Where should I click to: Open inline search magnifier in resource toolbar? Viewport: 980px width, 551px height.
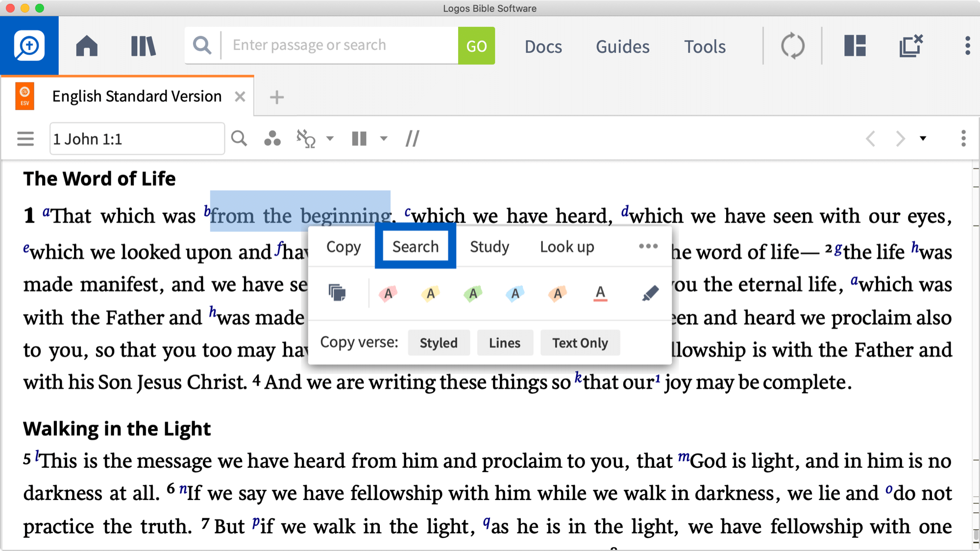click(239, 139)
